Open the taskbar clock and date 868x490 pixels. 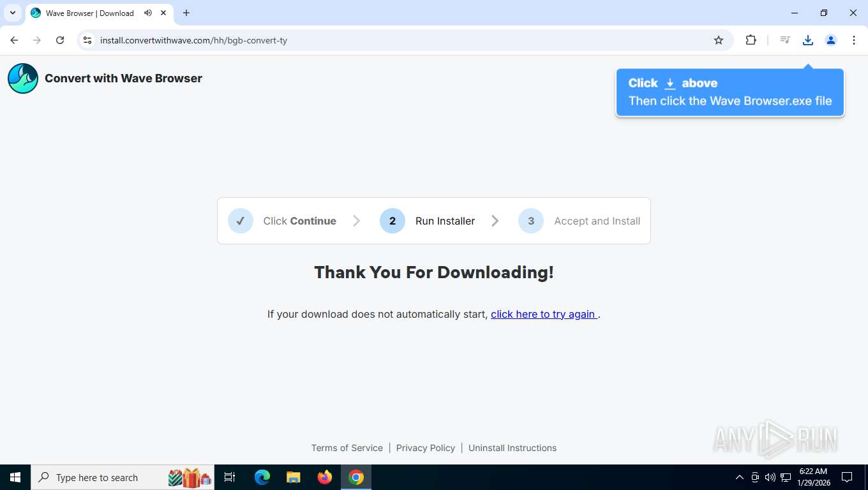tap(813, 477)
